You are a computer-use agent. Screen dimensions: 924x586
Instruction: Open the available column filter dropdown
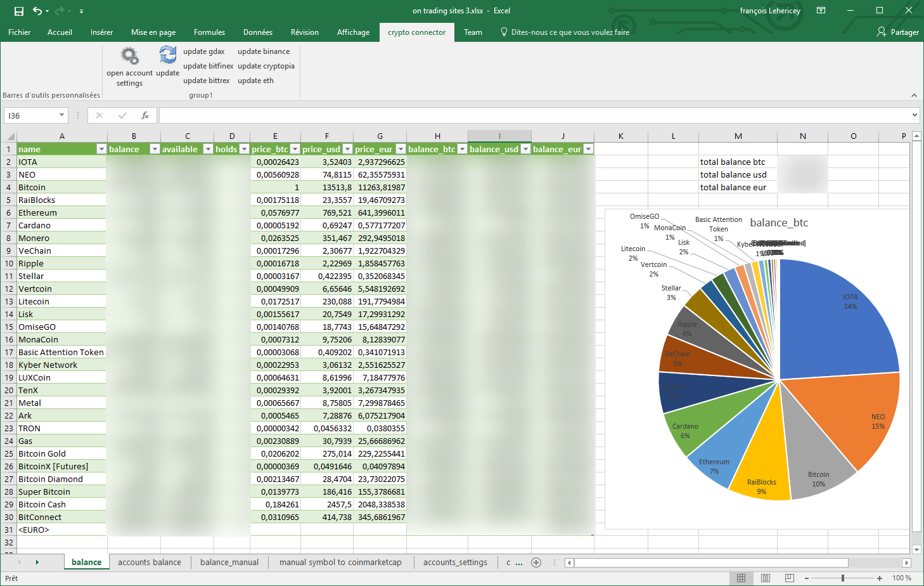coord(207,149)
